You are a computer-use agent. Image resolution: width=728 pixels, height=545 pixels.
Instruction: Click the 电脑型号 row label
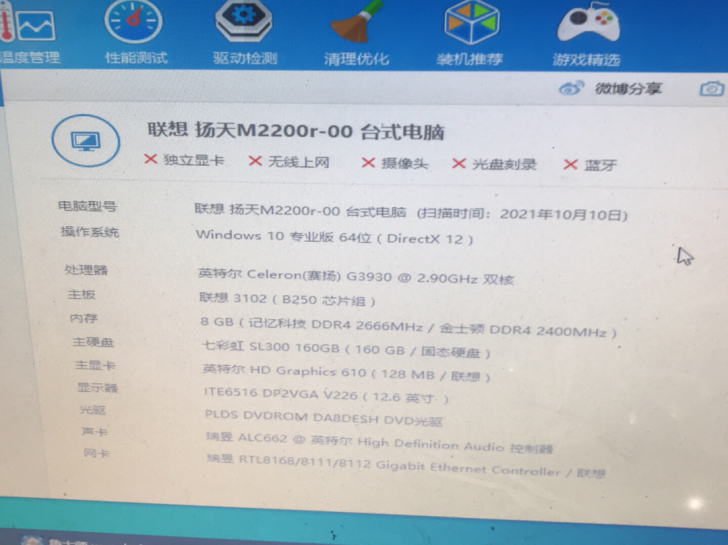click(87, 206)
